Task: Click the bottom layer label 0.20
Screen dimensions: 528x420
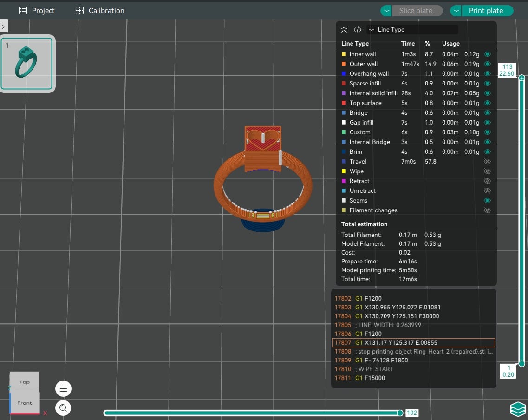Action: [x=508, y=375]
